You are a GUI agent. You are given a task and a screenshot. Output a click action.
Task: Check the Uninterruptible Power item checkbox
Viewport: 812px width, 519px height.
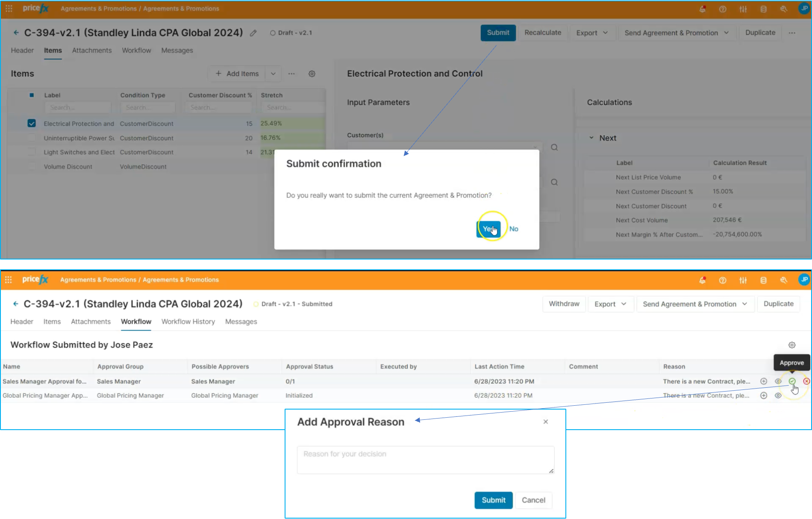[x=32, y=138]
